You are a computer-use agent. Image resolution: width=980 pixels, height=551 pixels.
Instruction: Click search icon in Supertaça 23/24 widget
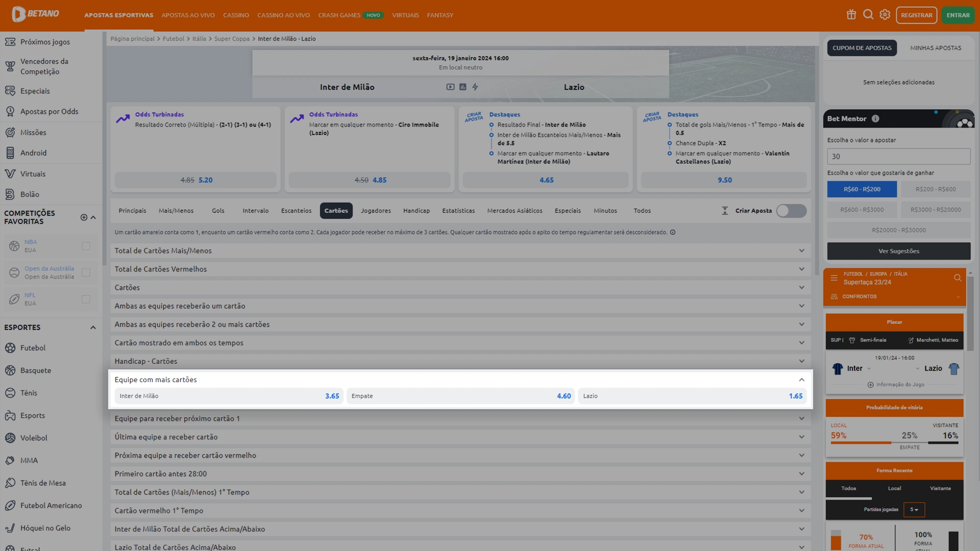point(957,278)
